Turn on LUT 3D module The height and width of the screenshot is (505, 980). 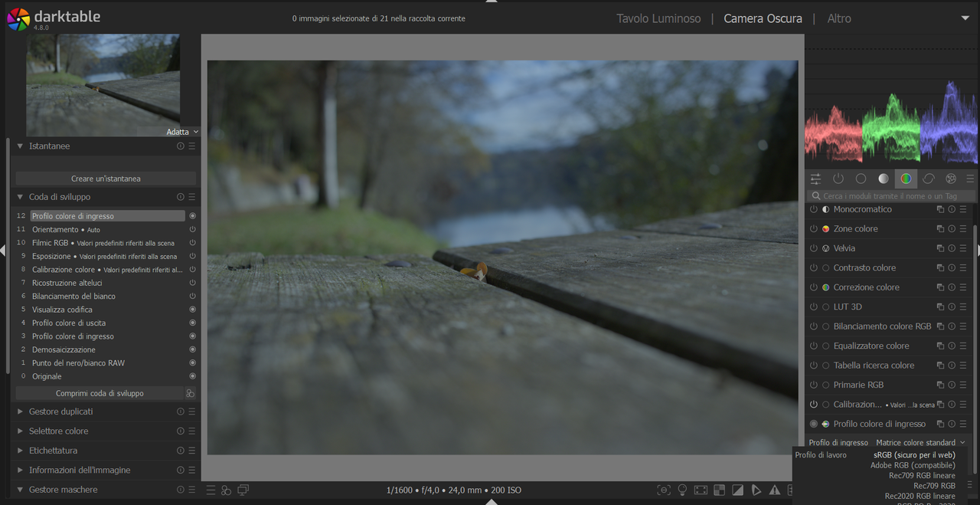point(814,307)
